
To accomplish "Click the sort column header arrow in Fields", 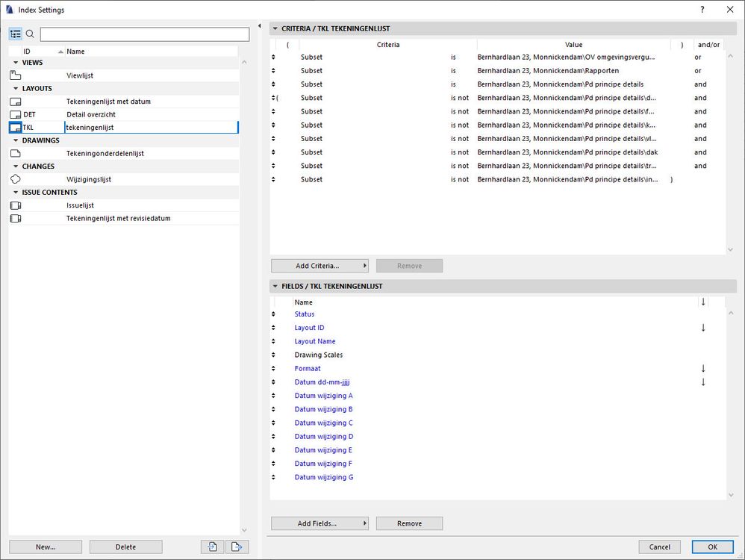I will [x=703, y=302].
